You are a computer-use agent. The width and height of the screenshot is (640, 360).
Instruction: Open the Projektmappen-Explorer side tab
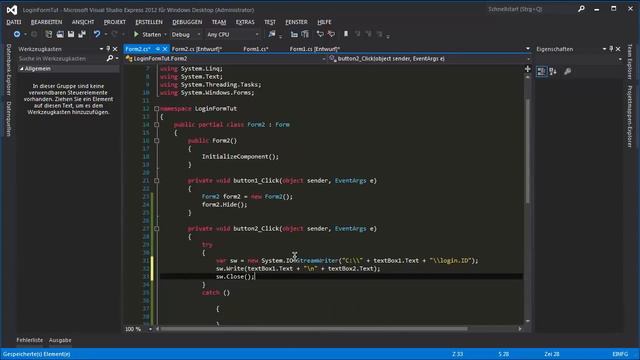point(629,117)
